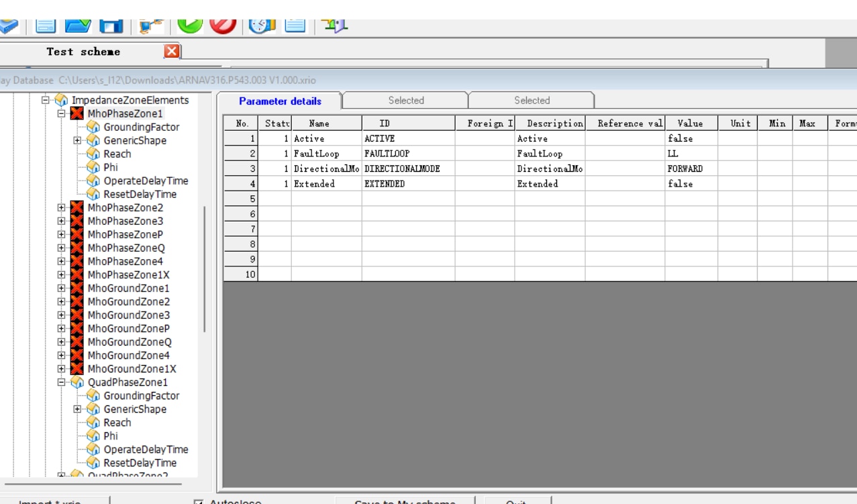Open the Parameter details tab
Screen dimensions: 857x504
pyautogui.click(x=280, y=101)
